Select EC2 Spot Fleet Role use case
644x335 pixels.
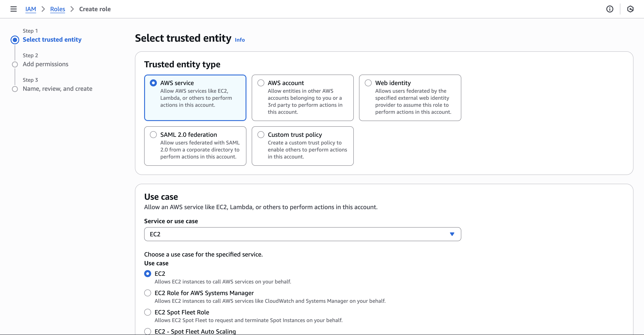pos(148,312)
